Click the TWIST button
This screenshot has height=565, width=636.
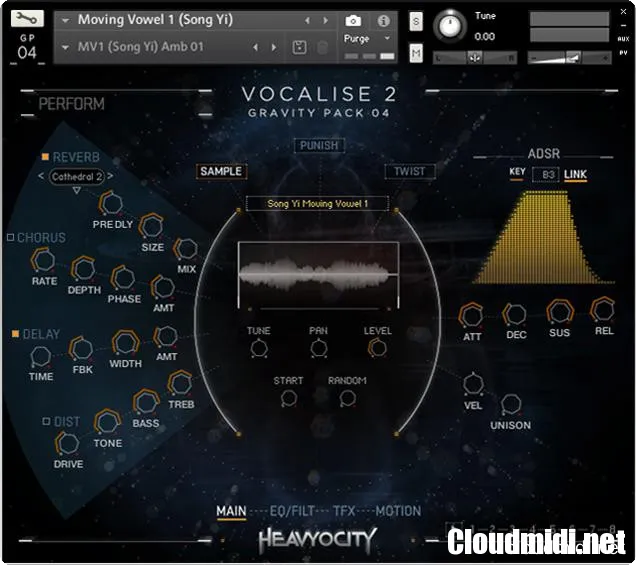[409, 171]
